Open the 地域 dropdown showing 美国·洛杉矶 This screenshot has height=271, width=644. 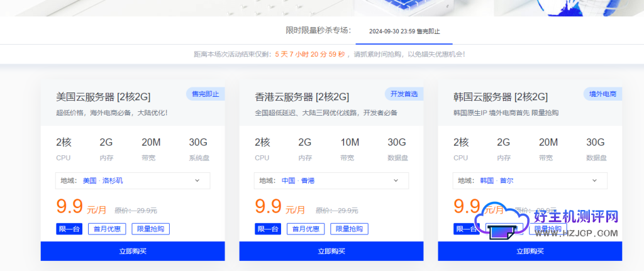coord(133,180)
